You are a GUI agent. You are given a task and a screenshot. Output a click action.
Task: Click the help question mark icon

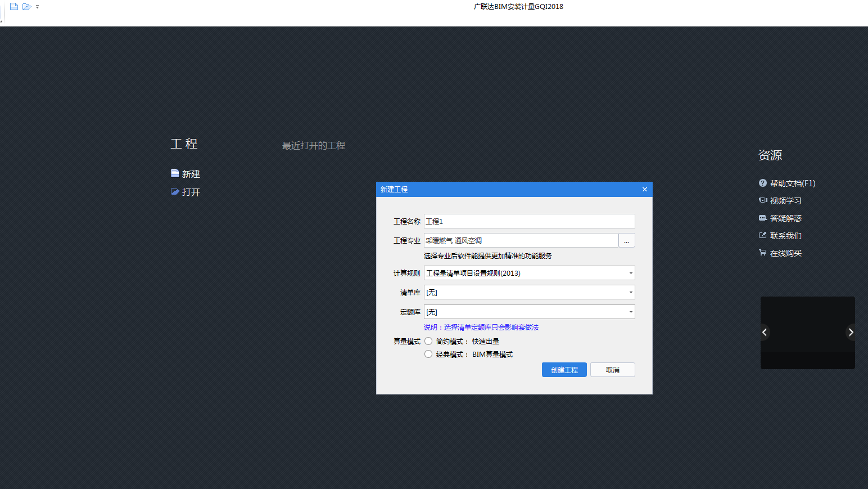click(x=763, y=183)
